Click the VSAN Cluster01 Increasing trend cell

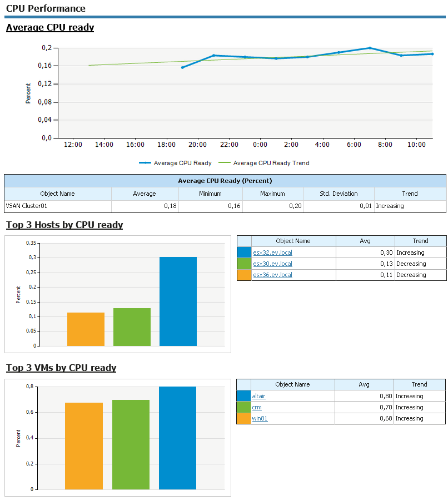tap(410, 206)
